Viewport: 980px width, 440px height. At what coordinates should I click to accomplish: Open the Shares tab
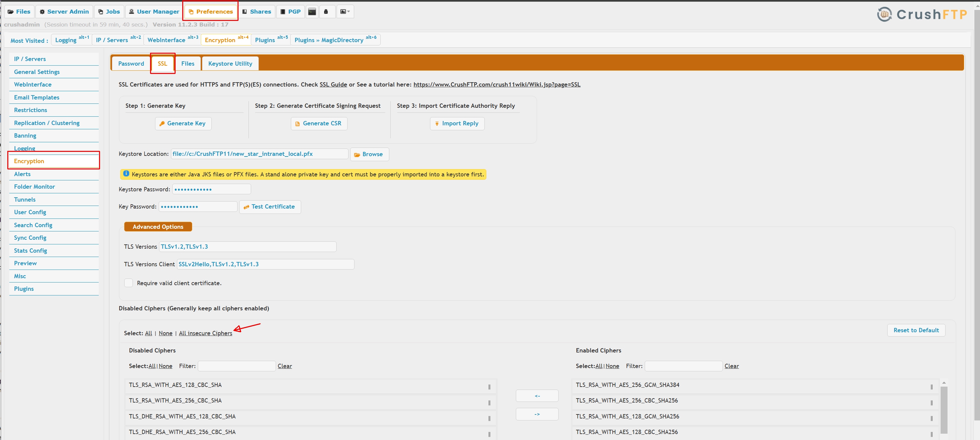[x=257, y=11]
